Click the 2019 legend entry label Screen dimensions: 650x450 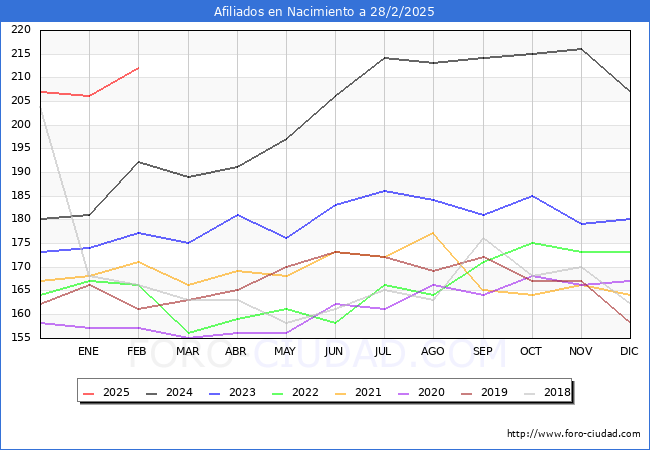pyautogui.click(x=494, y=392)
